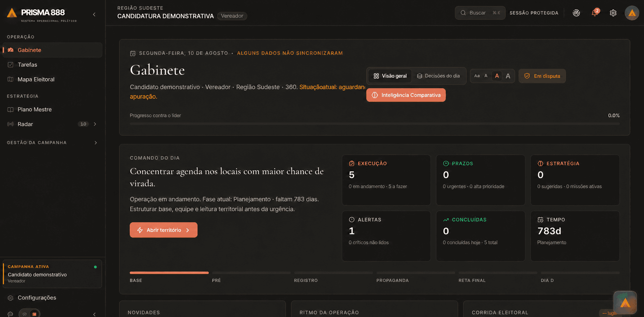Select the largest font-size A option

click(x=508, y=76)
